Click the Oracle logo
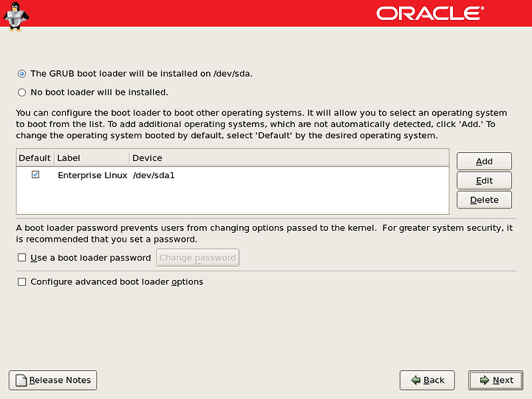The width and height of the screenshot is (532, 399). 430,13
